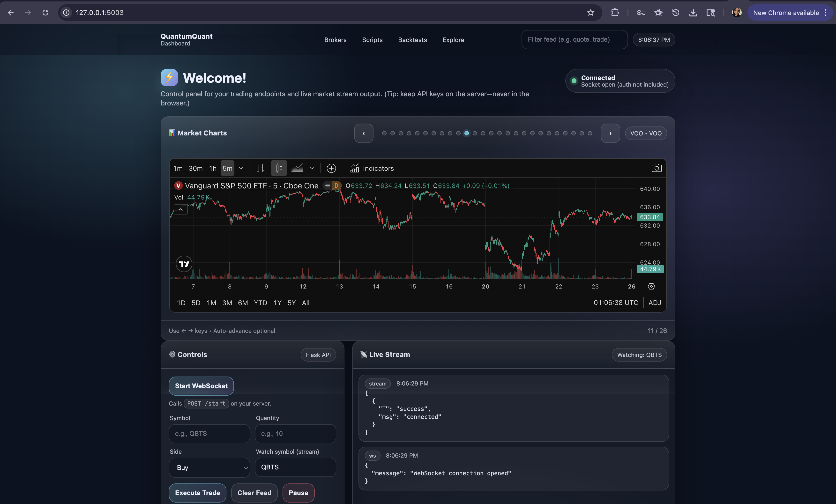Screen dimensions: 836x504
Task: Focus the Filter feed input field
Action: 574,40
